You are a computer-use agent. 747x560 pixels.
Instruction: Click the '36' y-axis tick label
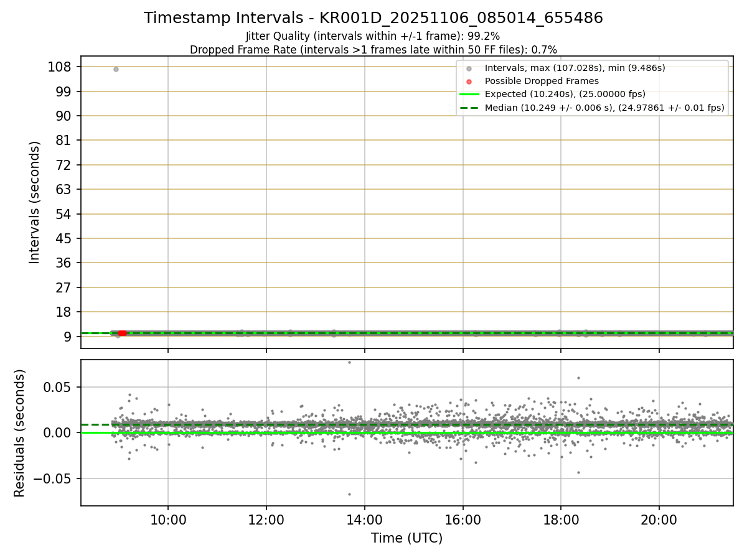coord(64,263)
